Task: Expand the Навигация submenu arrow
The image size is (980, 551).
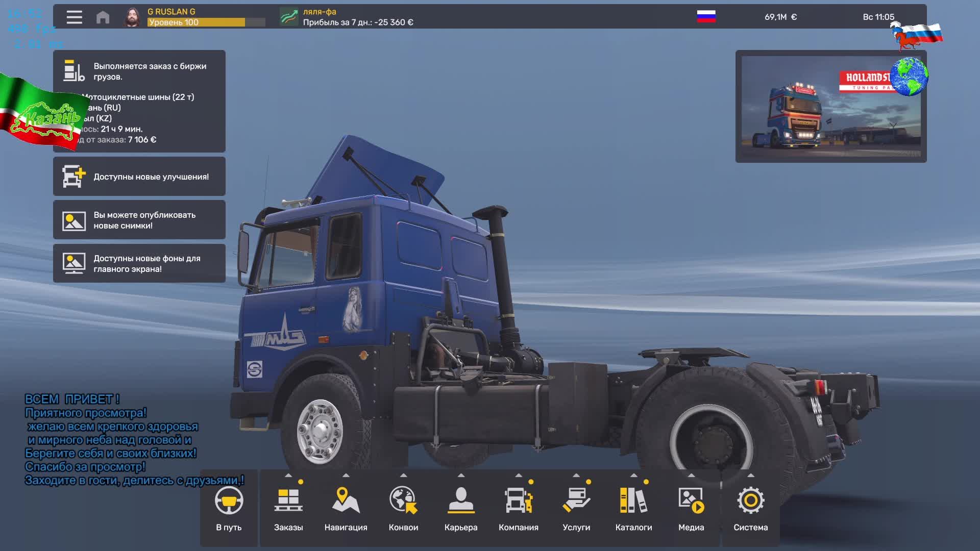Action: (346, 475)
